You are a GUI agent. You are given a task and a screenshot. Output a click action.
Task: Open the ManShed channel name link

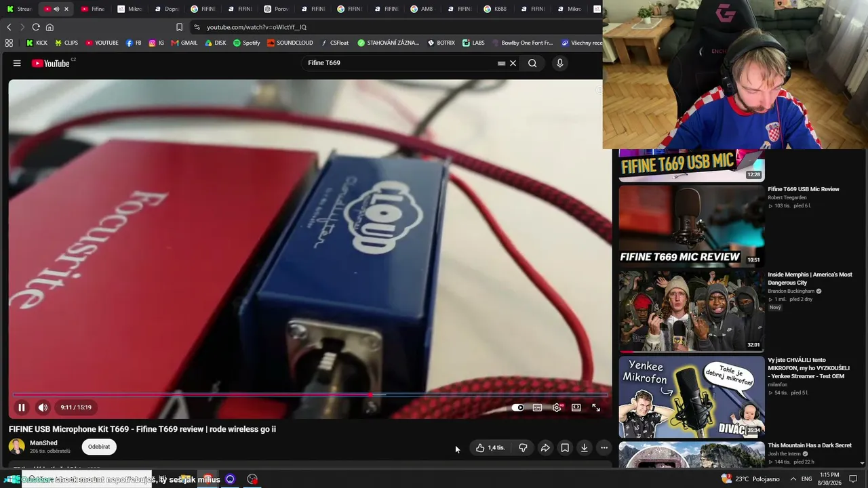[43, 443]
